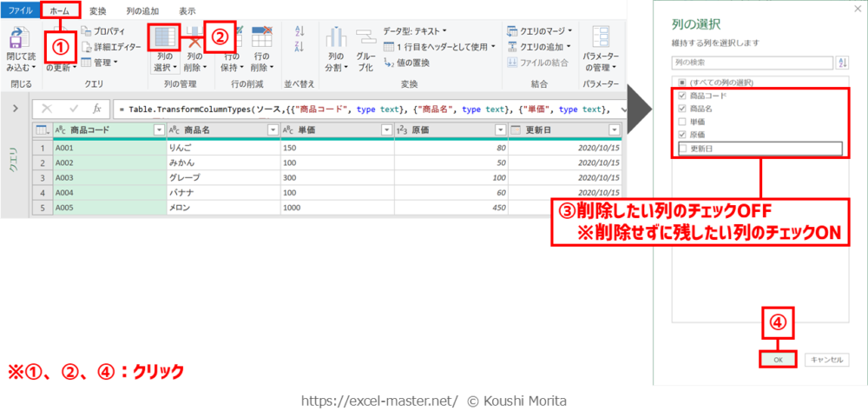
Task: Click the sort ascending A-Z icon
Action: click(300, 30)
